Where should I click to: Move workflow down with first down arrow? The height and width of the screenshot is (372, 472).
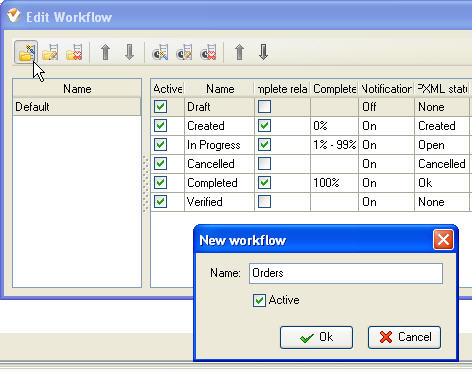point(129,52)
